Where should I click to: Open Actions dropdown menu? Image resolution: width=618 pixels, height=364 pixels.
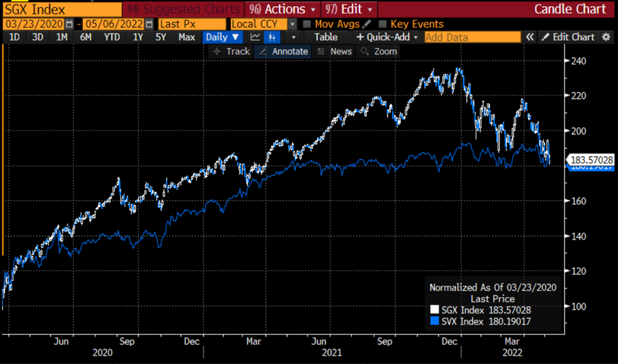point(283,9)
